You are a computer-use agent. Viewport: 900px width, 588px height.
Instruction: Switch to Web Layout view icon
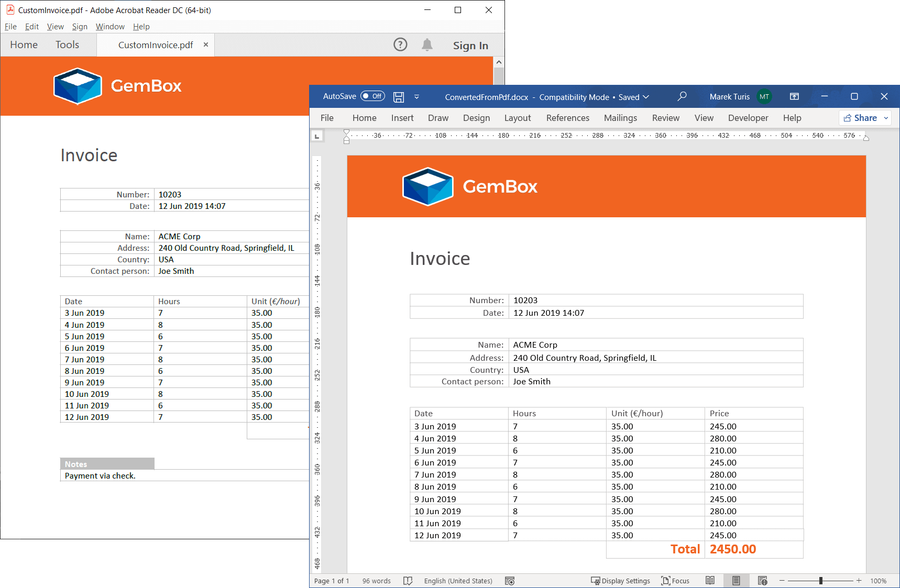(x=762, y=581)
